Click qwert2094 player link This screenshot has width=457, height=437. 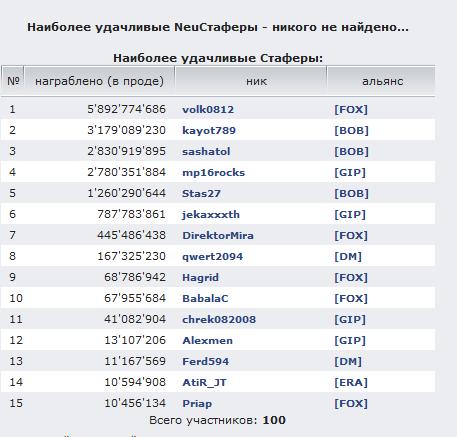tap(212, 256)
